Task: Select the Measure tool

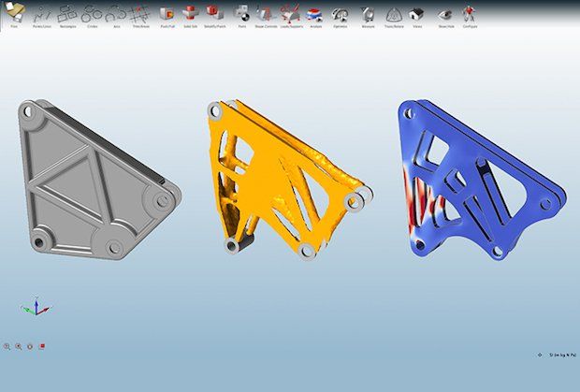Action: pyautogui.click(x=368, y=15)
